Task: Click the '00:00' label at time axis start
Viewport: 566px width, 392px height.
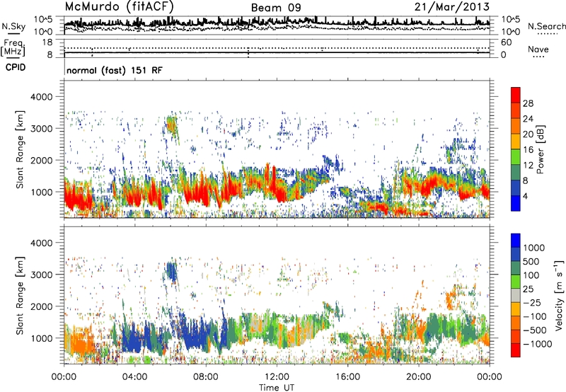Action: (64, 377)
